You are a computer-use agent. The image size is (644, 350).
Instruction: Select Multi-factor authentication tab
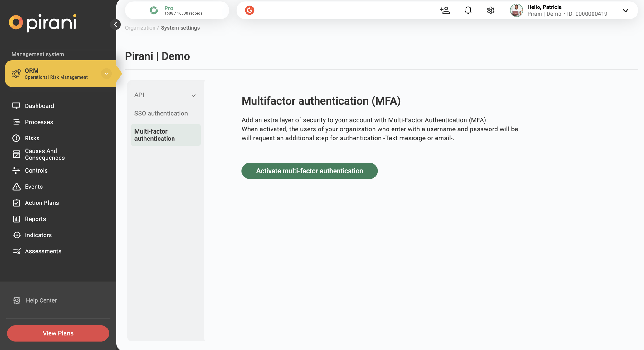click(x=154, y=135)
